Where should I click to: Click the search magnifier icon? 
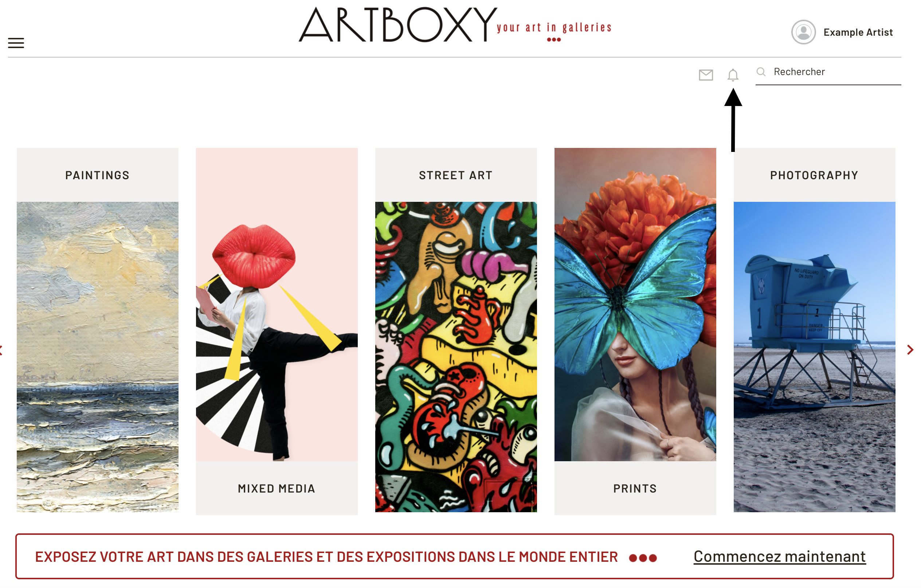(x=761, y=71)
